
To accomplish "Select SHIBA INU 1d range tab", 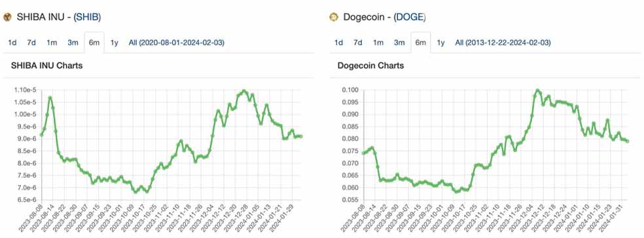I will point(12,43).
